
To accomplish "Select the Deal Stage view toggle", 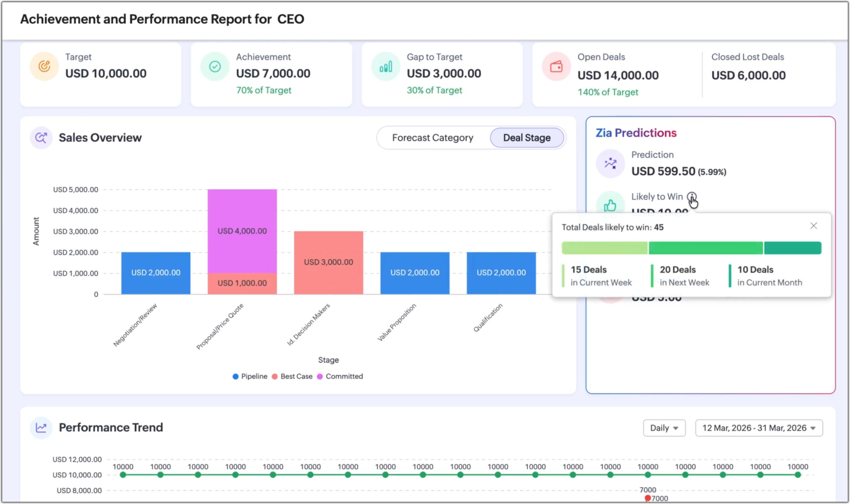I will [x=527, y=138].
